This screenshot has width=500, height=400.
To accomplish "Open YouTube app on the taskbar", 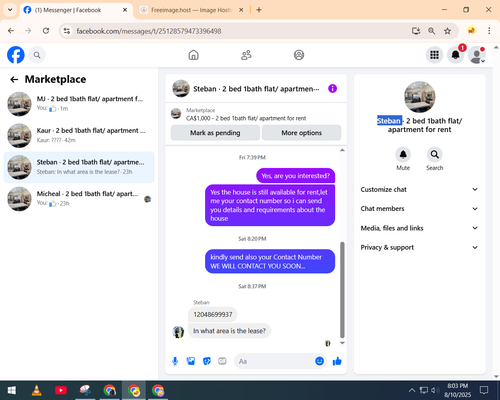I will (61, 390).
